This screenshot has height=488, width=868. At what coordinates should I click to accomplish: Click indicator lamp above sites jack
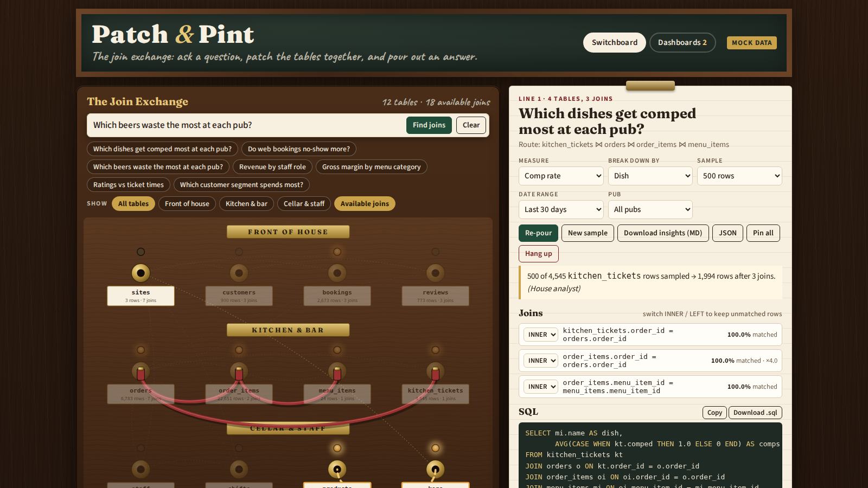point(141,252)
